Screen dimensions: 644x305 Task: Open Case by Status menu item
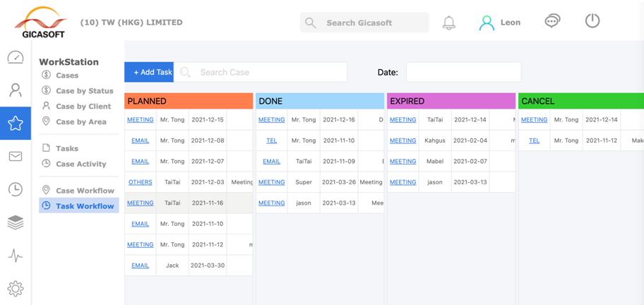(x=84, y=91)
